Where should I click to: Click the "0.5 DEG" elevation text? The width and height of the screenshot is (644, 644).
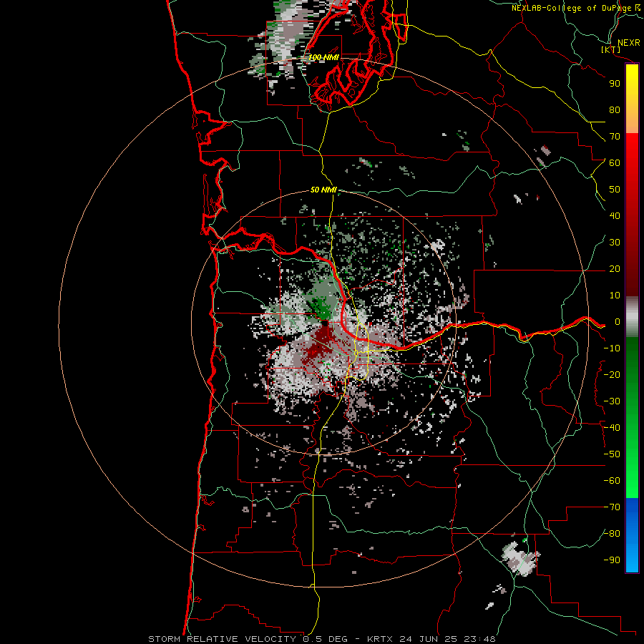click(325, 639)
